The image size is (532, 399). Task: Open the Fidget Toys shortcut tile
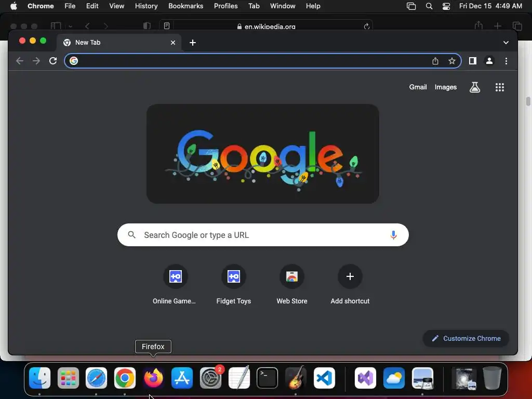click(233, 285)
